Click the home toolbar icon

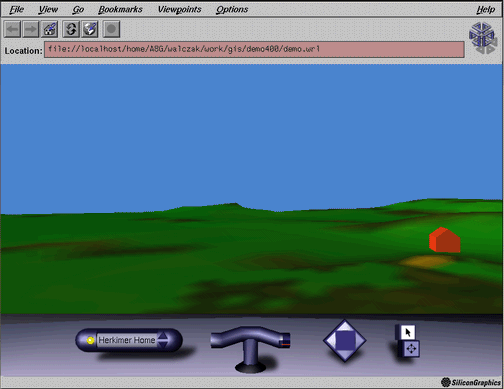click(50, 29)
